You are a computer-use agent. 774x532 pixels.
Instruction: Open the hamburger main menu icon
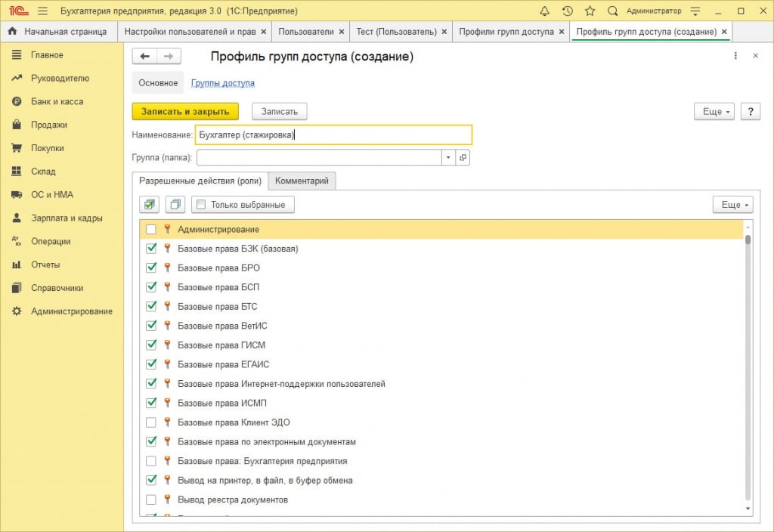click(x=42, y=11)
